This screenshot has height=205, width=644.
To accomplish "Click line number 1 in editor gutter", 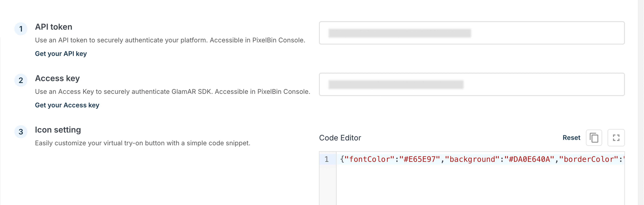I will tap(326, 159).
